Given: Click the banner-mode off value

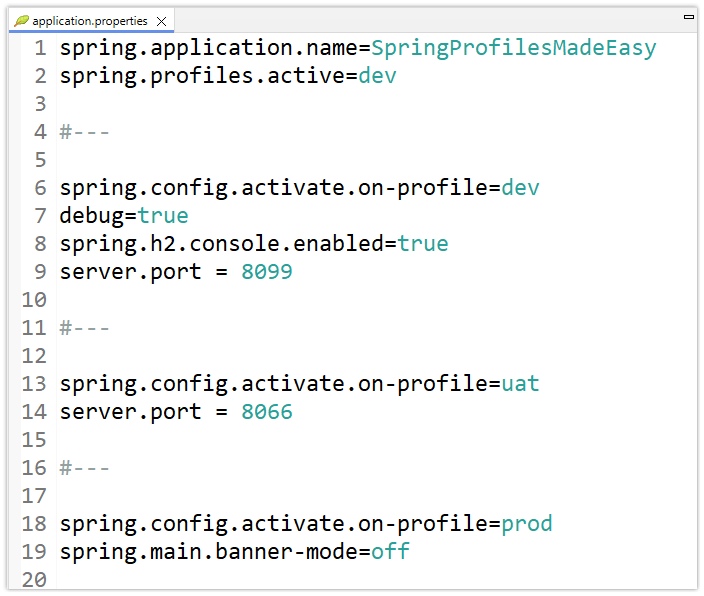Looking at the screenshot, I should tap(390, 552).
